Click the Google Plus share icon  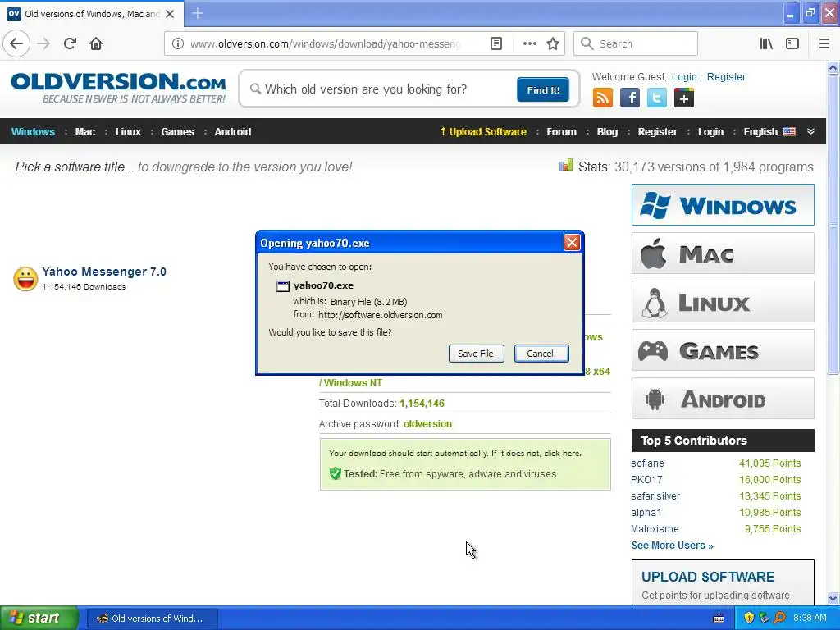[x=683, y=98]
